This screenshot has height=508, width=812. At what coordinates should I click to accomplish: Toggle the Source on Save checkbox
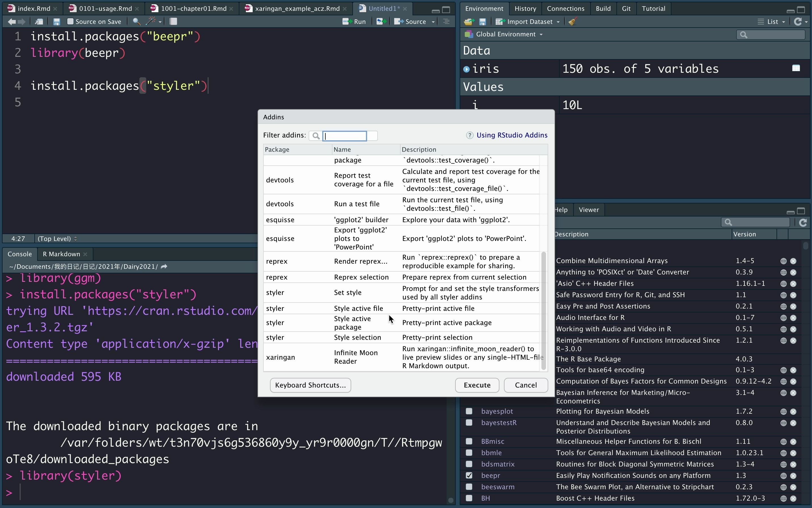(70, 22)
